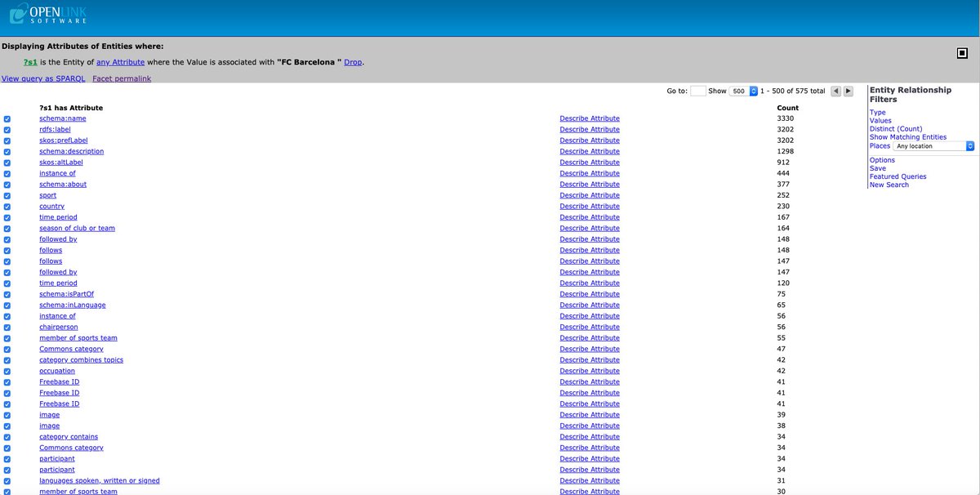Screen dimensions: 980x495
Task: Open the Places Any location dropdown
Action: point(934,146)
